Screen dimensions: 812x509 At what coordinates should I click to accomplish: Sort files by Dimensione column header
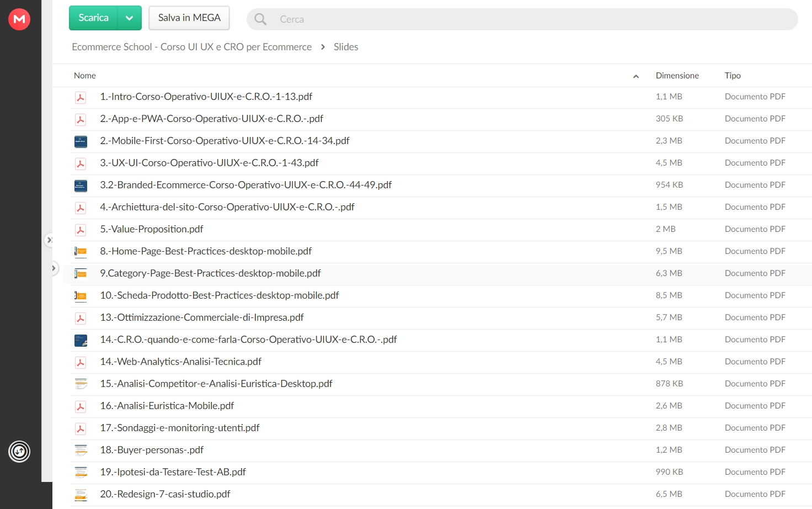(677, 76)
